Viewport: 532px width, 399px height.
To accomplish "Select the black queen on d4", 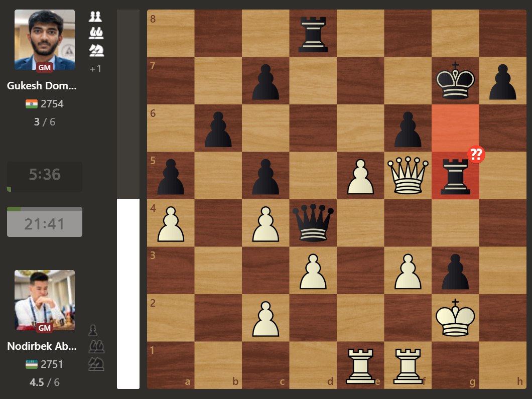I will 313,223.
